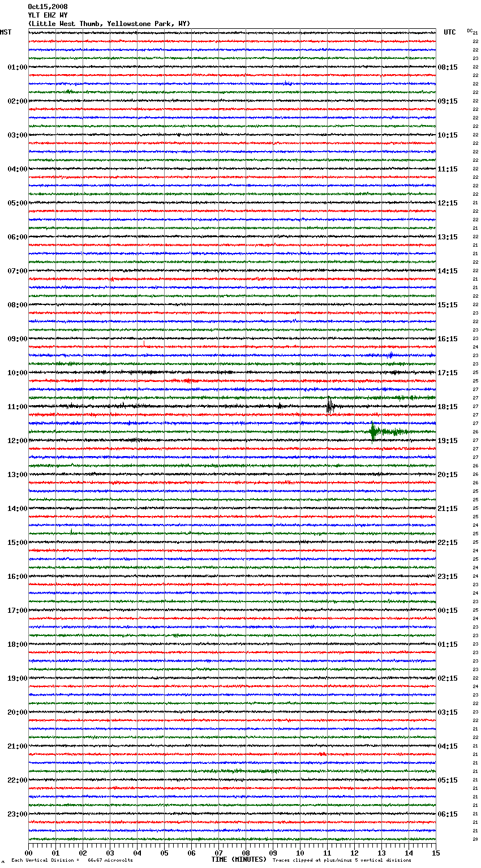Select the 11:00 MST time label
This screenshot has width=481, height=868.
coord(18,407)
